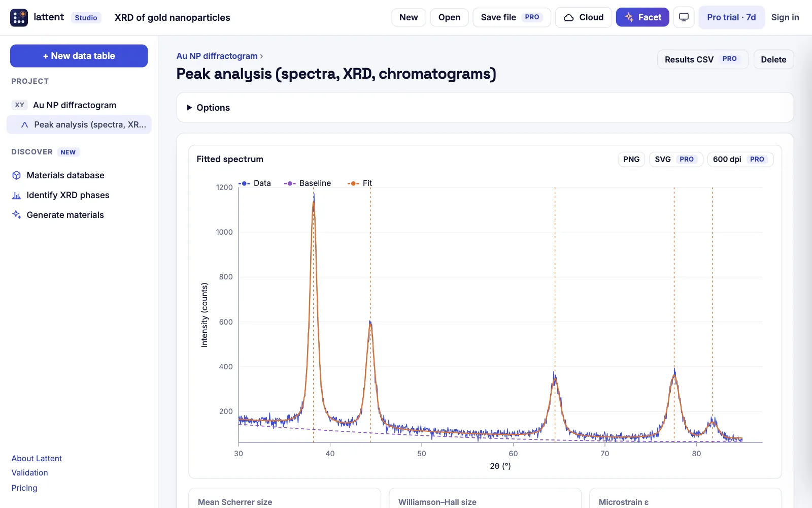
Task: Export the chart as SVG
Action: (x=676, y=160)
